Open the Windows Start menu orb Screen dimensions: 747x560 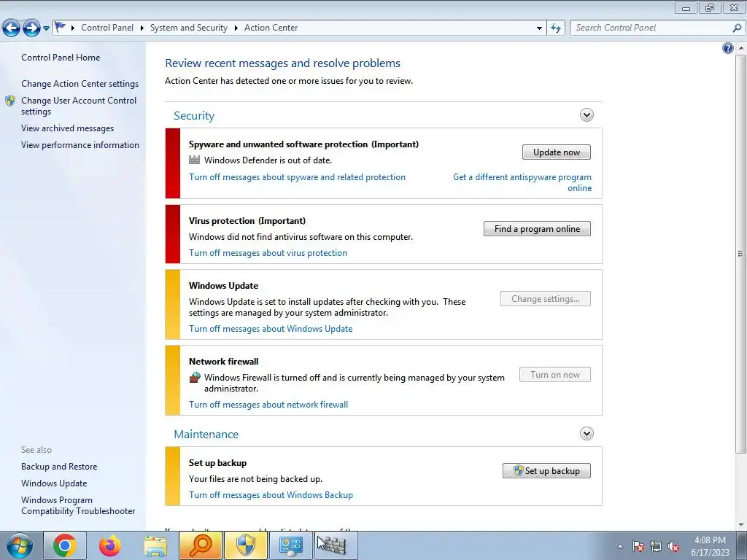19,545
